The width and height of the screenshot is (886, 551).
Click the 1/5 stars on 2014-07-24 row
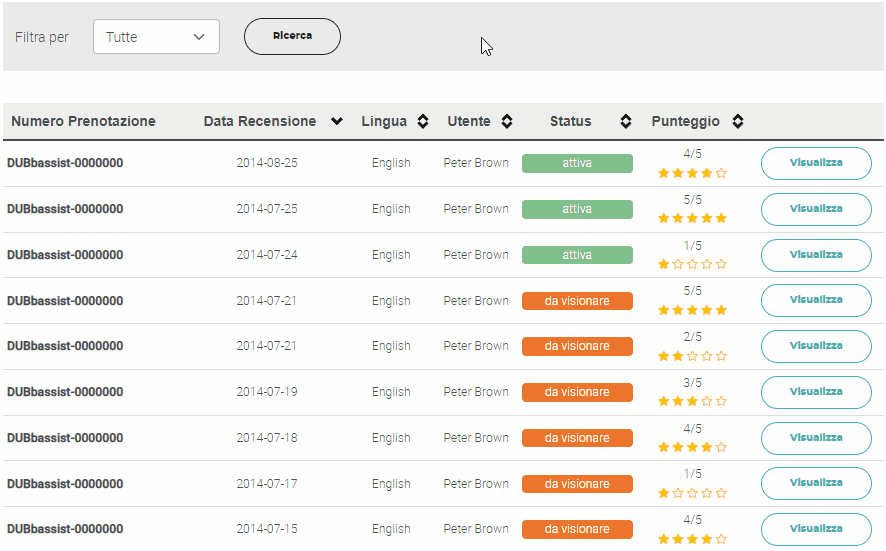(x=692, y=265)
